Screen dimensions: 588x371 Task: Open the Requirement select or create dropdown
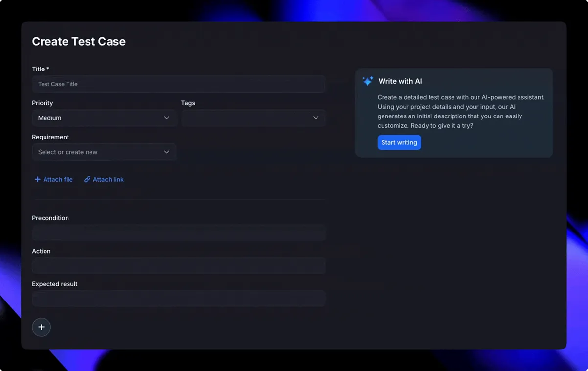(x=104, y=152)
